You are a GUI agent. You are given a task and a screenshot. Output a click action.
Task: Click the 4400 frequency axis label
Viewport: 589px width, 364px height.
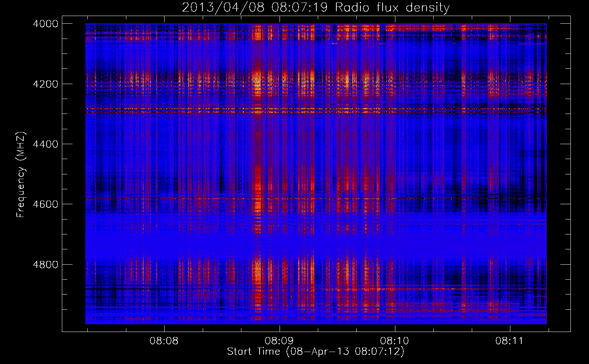point(46,144)
